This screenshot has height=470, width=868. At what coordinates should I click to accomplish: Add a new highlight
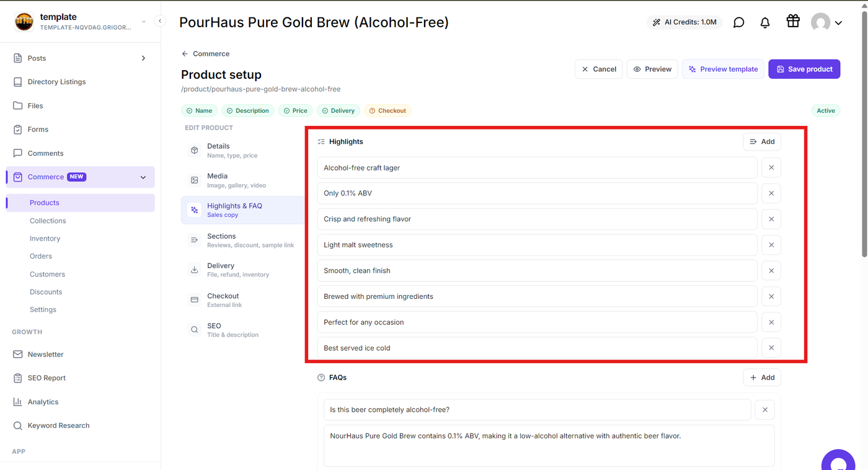[762, 142]
